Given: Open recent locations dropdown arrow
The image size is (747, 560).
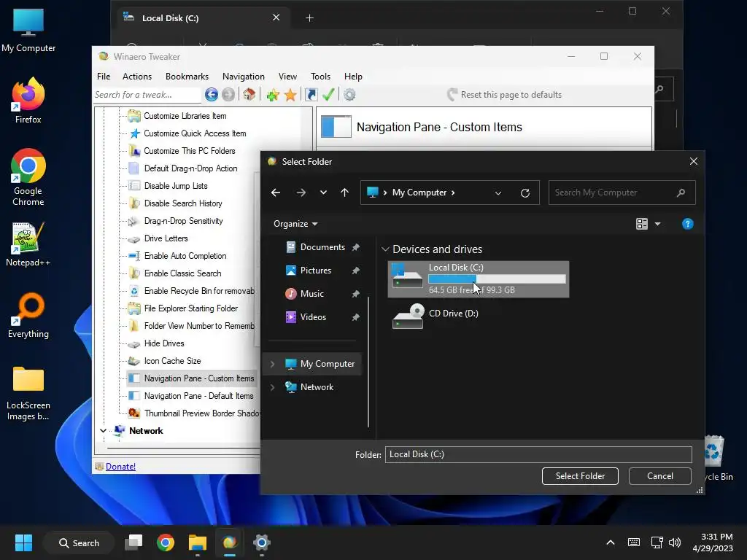Looking at the screenshot, I should tap(323, 192).
